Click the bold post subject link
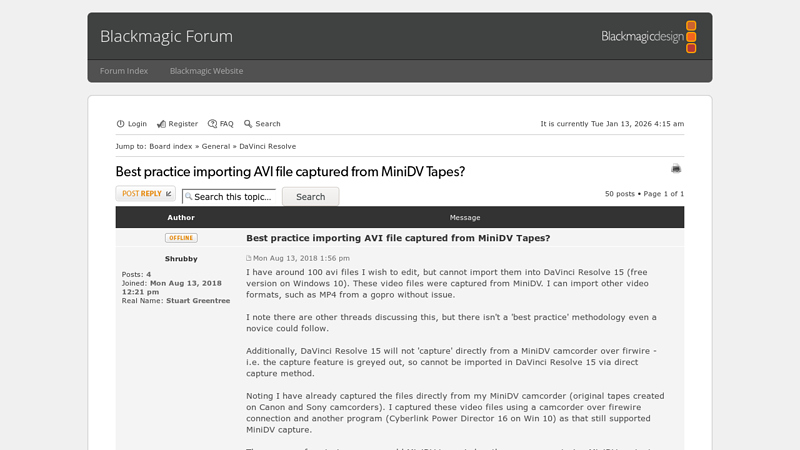The width and height of the screenshot is (800, 450). coord(398,238)
